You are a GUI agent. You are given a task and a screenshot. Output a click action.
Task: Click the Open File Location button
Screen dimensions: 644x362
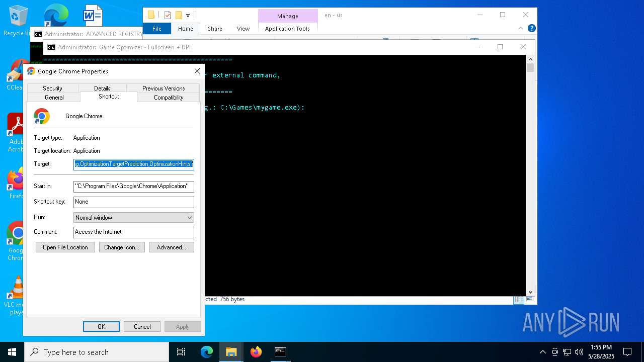65,247
